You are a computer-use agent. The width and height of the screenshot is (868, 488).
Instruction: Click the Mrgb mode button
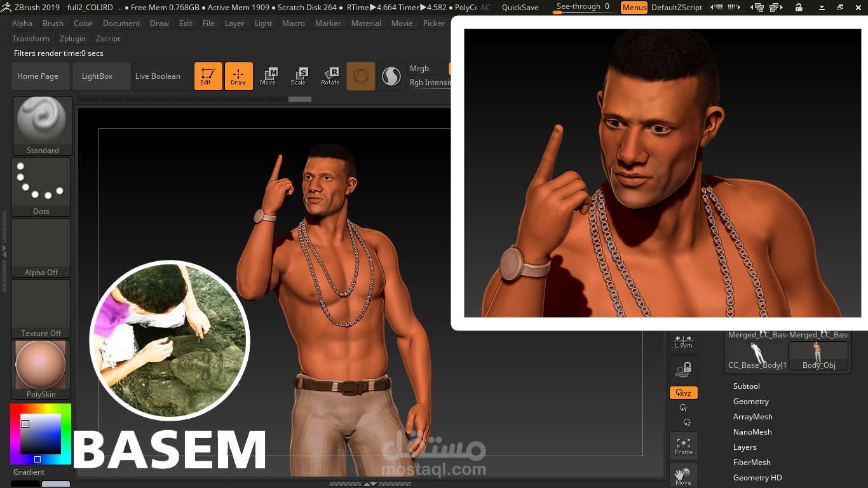428,69
